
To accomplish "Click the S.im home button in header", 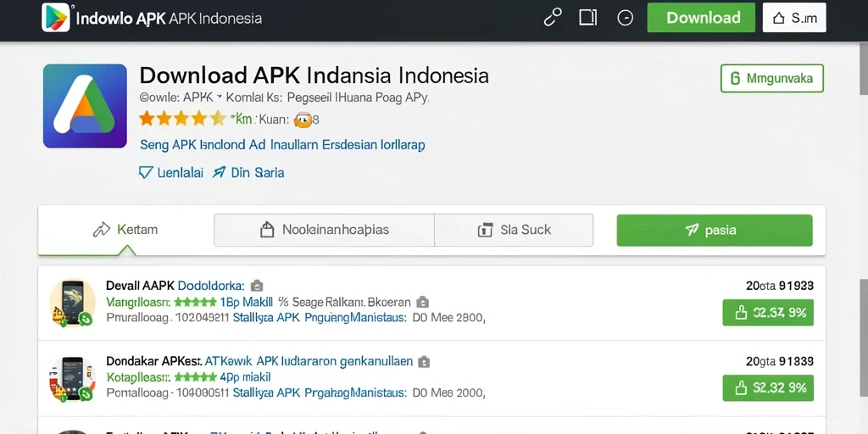I will click(x=794, y=18).
